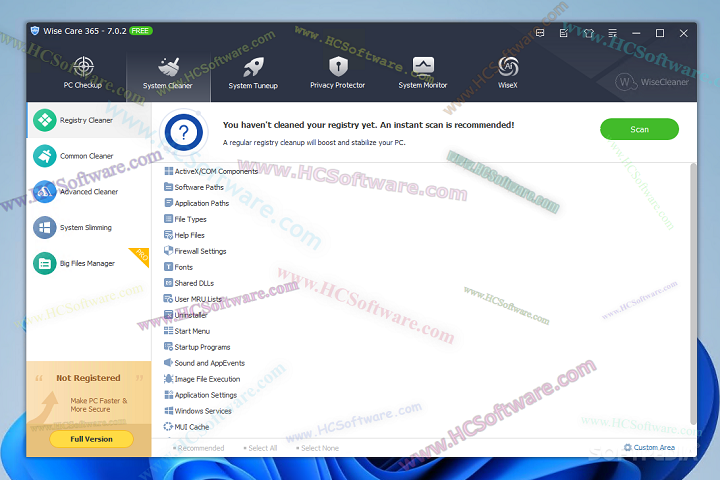This screenshot has width=720, height=480.
Task: Click the Fonts icon
Action: pos(169,267)
